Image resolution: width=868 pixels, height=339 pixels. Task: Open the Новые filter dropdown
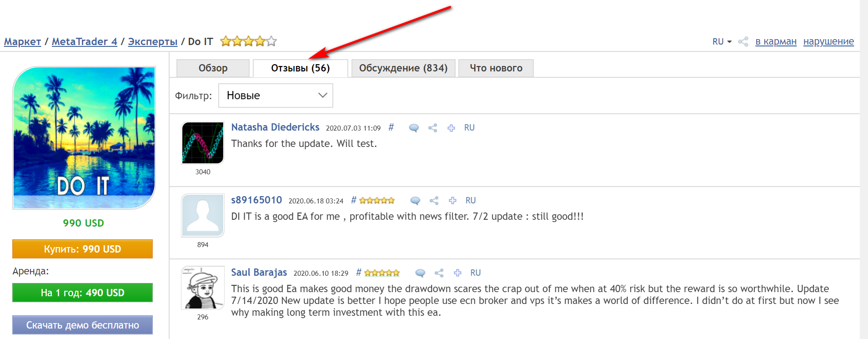[x=276, y=96]
